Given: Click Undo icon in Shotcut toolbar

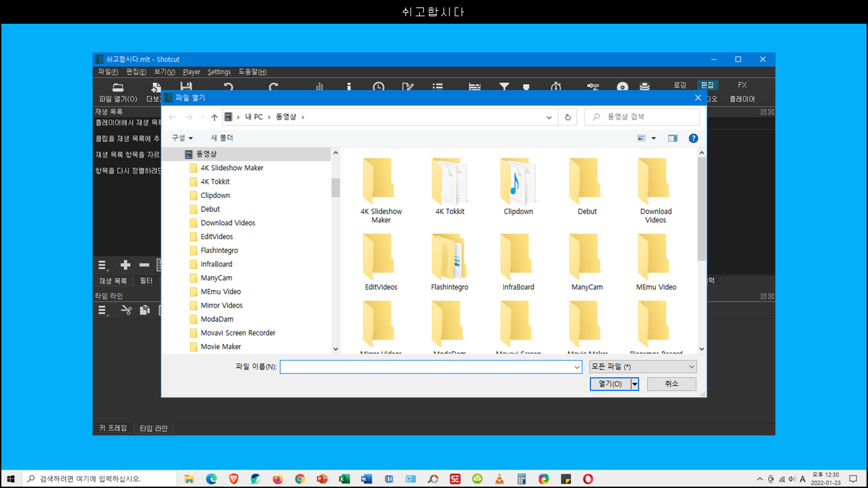Looking at the screenshot, I should pyautogui.click(x=229, y=87).
